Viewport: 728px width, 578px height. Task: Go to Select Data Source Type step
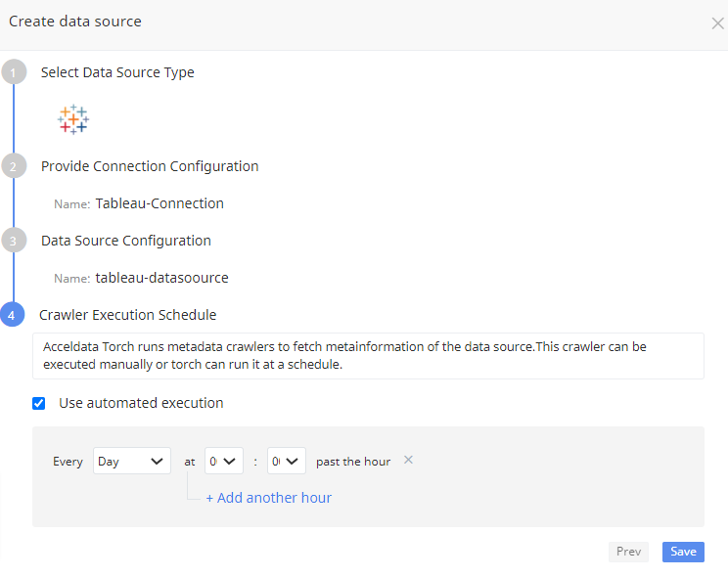[117, 72]
